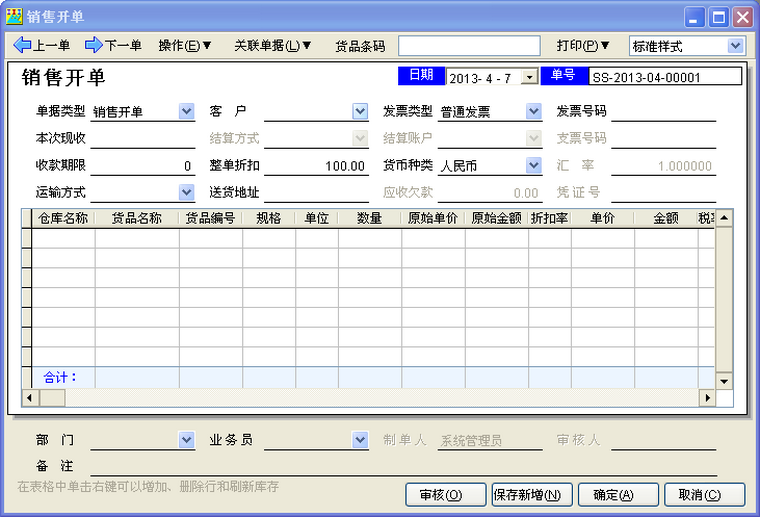Expand the 业务员 salesperson dropdown
Screen dimensions: 760x517
pos(360,439)
